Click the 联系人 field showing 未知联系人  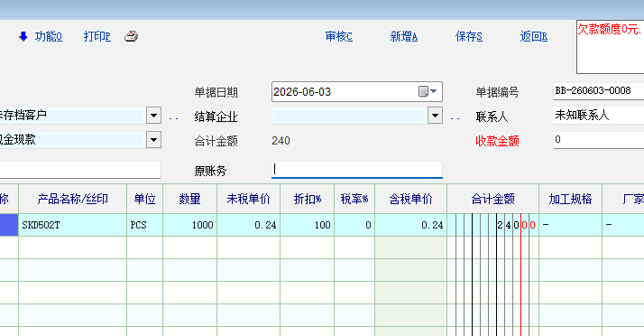pos(598,115)
